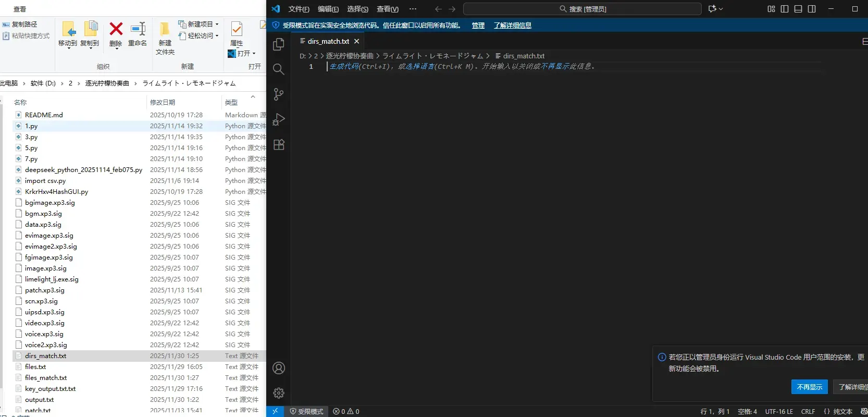Open the 选择(S) menu
The width and height of the screenshot is (868, 417).
[x=357, y=9]
